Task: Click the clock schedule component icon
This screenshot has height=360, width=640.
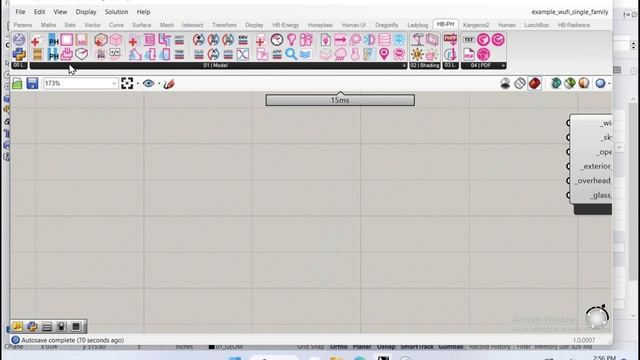Action: (x=277, y=40)
